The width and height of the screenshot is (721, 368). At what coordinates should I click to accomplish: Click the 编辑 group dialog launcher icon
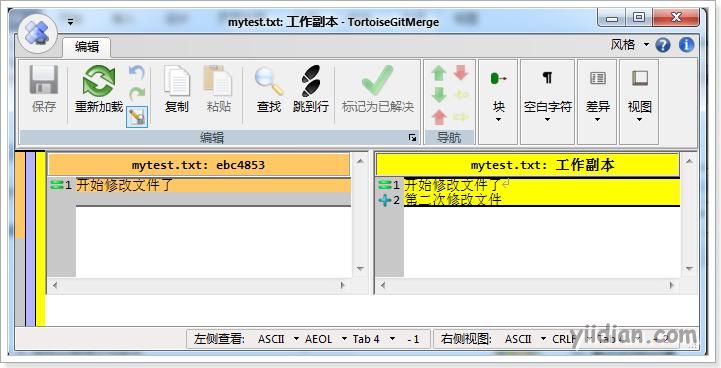[x=412, y=138]
